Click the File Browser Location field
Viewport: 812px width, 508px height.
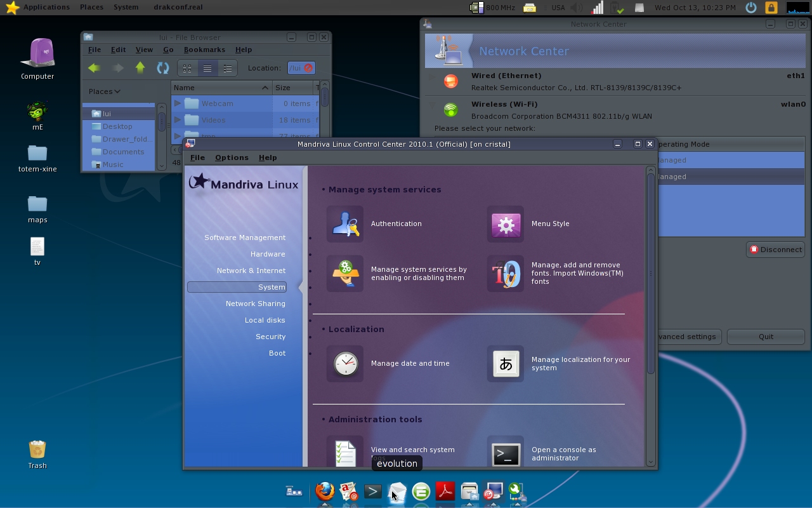coord(301,68)
